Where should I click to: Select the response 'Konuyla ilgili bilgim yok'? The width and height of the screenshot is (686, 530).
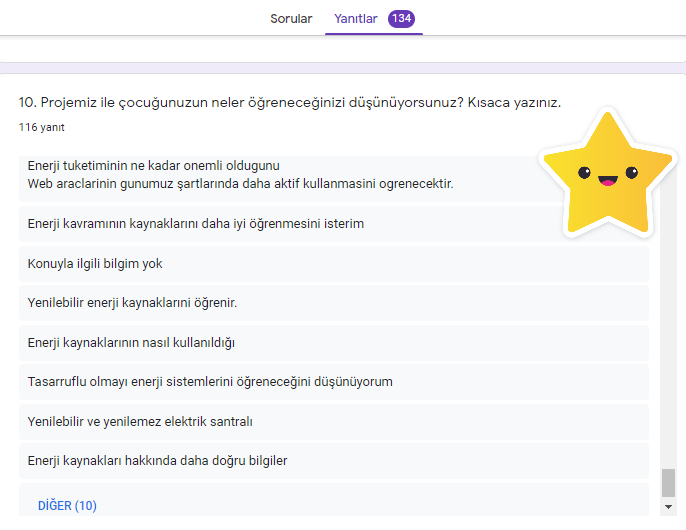tap(334, 263)
